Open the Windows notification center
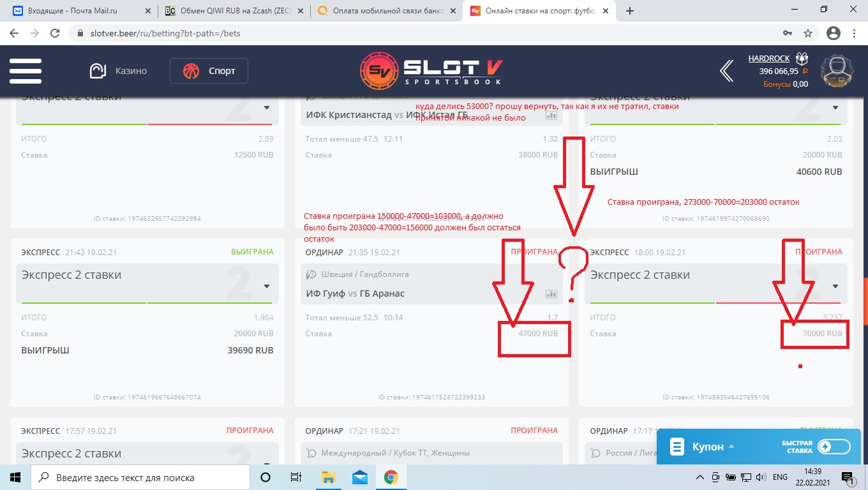This screenshot has height=490, width=868. pyautogui.click(x=849, y=477)
